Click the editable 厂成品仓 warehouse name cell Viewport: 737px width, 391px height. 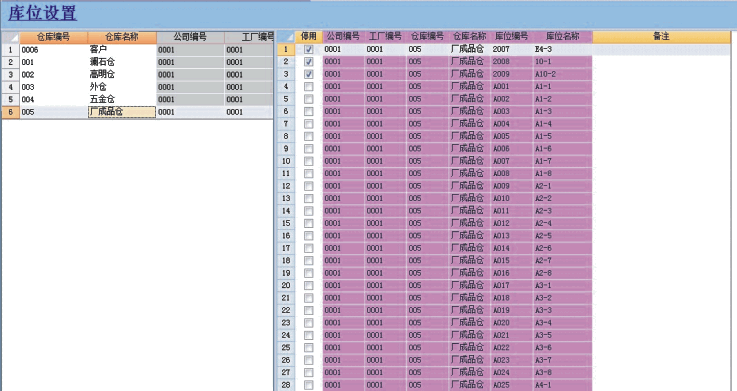(122, 112)
